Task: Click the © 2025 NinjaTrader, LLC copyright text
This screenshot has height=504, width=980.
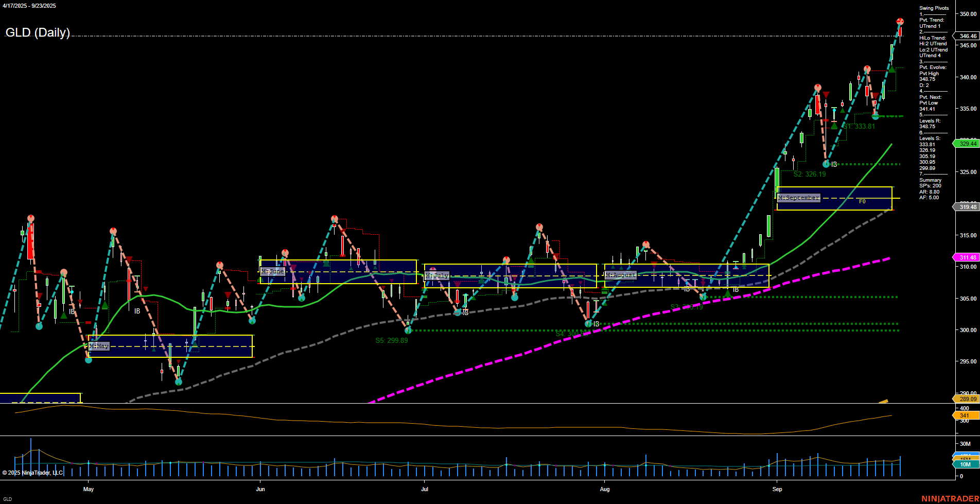Action: pyautogui.click(x=33, y=473)
